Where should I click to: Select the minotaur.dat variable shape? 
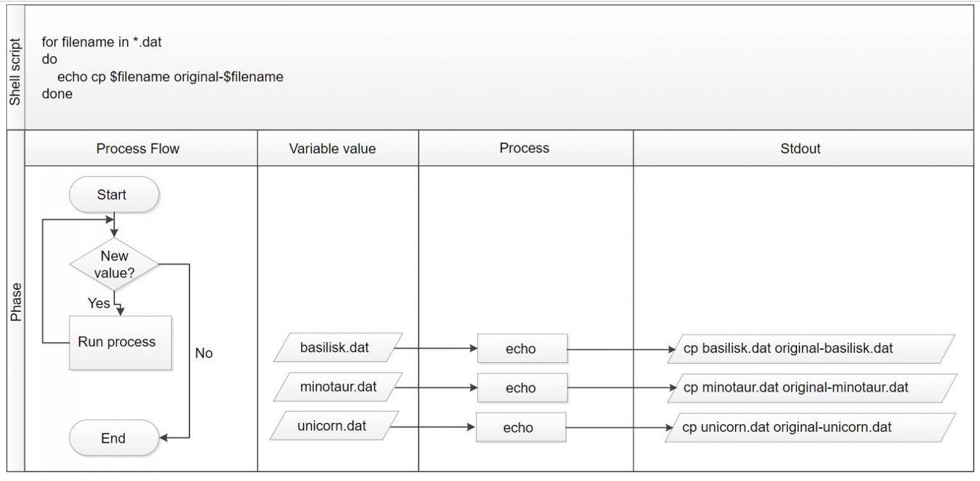pos(338,387)
